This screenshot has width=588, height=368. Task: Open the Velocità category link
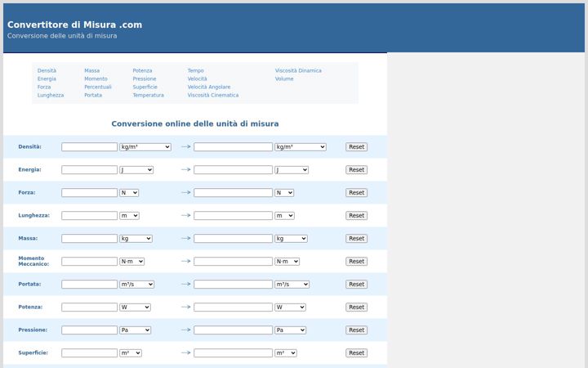198,79
